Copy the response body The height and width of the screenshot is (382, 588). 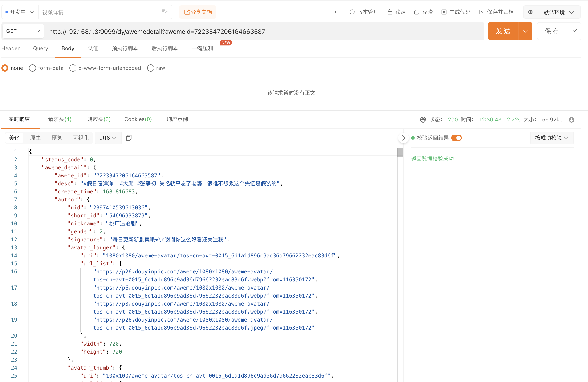pyautogui.click(x=129, y=138)
